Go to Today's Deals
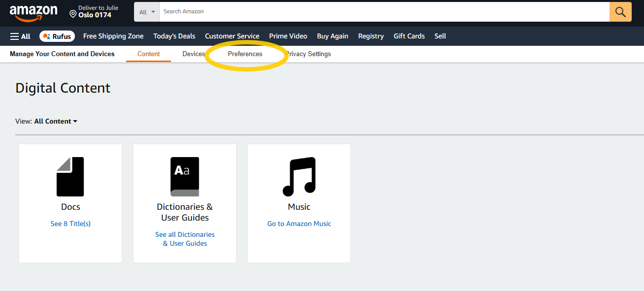 click(x=174, y=36)
